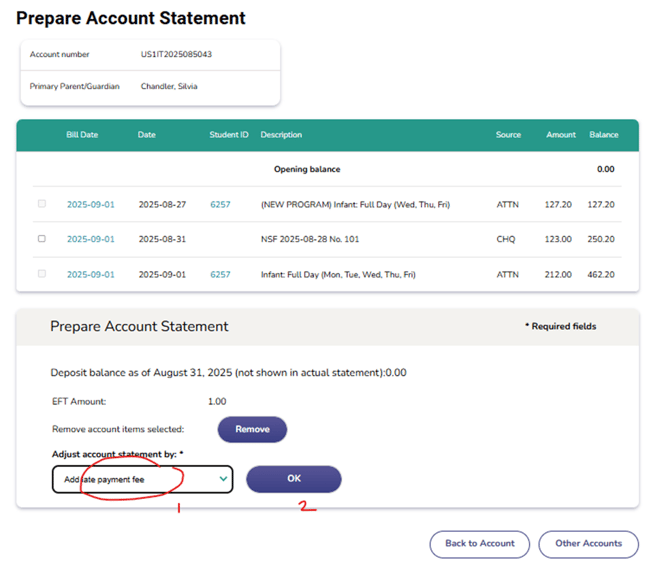Screen dimensions: 664x561
Task: Tick the checkbox for the NSF 2025-08-28 row
Action: 41,239
